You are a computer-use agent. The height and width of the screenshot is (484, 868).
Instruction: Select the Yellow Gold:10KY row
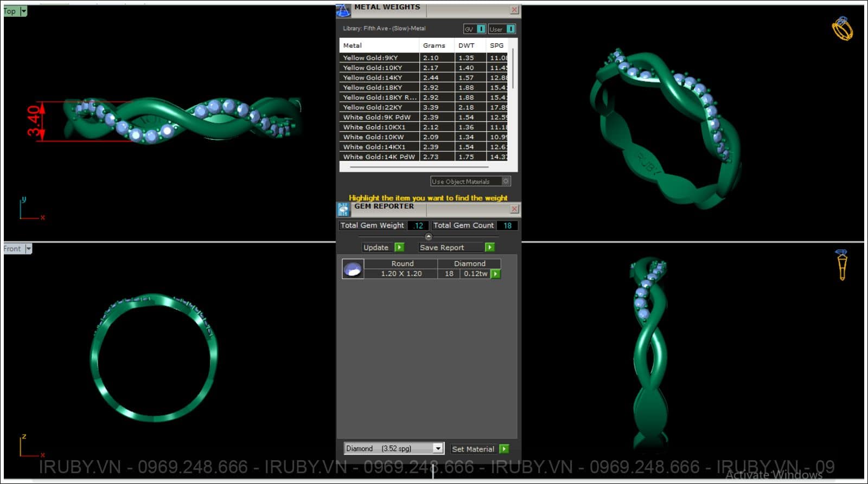(424, 68)
